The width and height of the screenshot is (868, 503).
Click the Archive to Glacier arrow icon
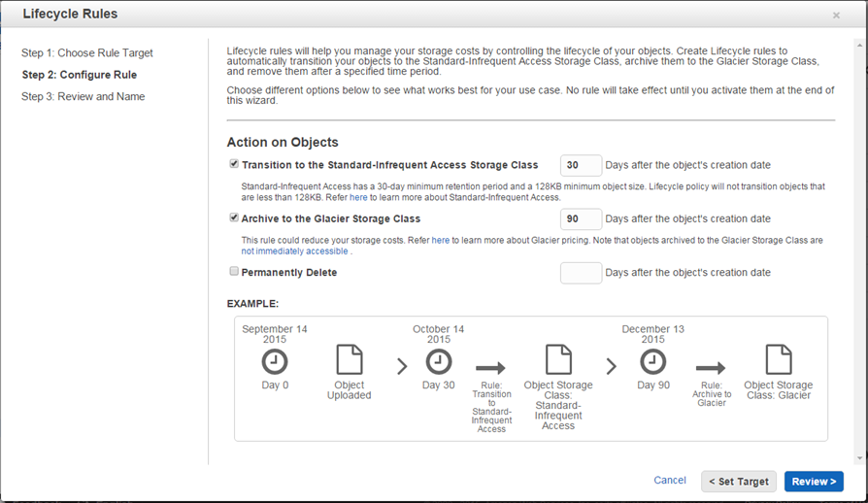point(711,368)
